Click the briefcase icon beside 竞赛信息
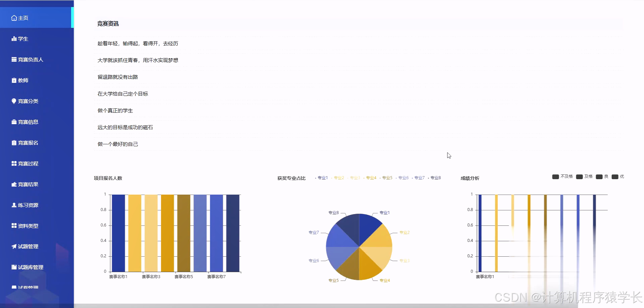644x308 pixels. pyautogui.click(x=14, y=122)
